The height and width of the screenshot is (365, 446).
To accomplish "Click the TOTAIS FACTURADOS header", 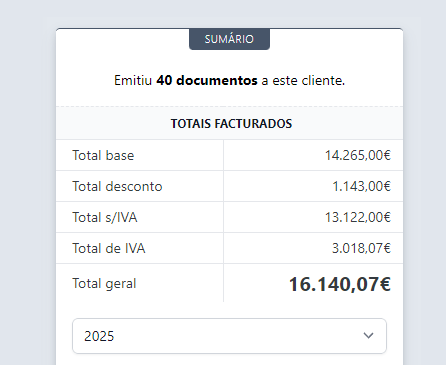I will 231,124.
